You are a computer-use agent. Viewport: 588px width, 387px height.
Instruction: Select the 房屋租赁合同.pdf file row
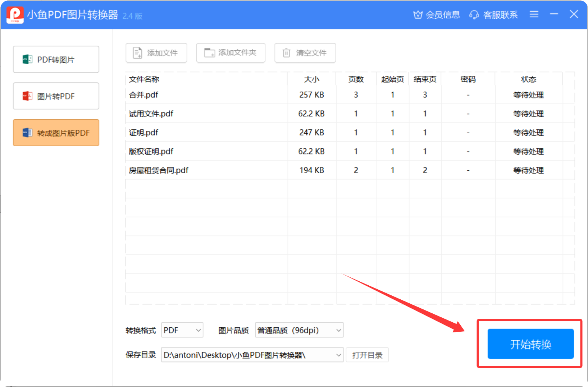click(159, 170)
